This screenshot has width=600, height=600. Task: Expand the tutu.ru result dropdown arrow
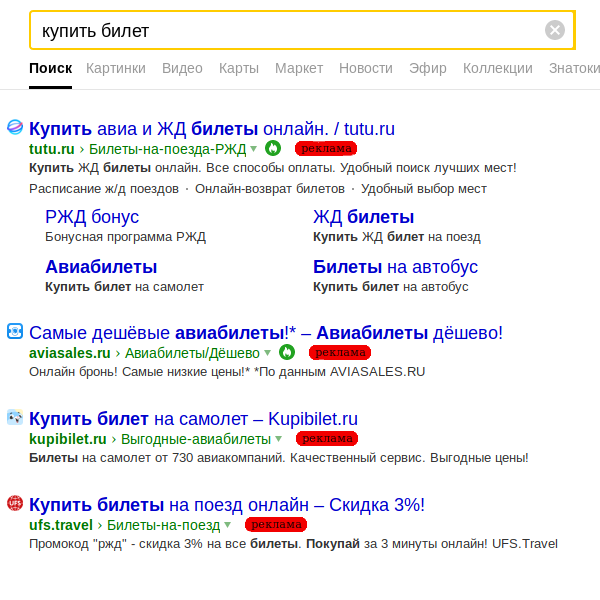pos(253,149)
